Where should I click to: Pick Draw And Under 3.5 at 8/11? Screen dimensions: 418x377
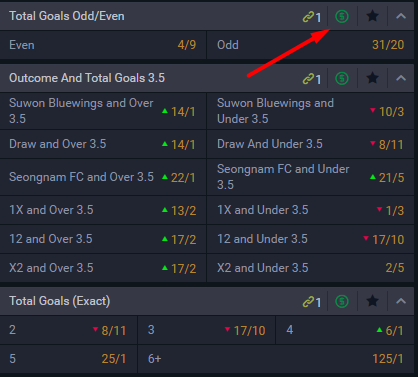311,144
